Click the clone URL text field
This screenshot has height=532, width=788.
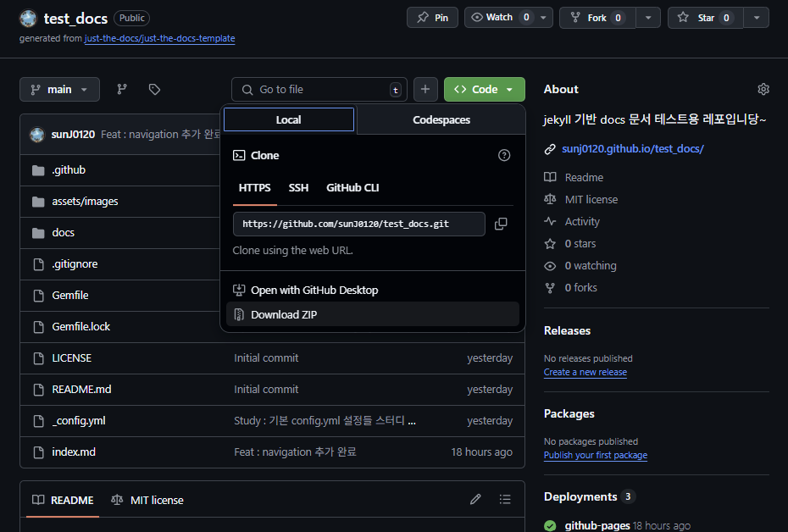[358, 224]
